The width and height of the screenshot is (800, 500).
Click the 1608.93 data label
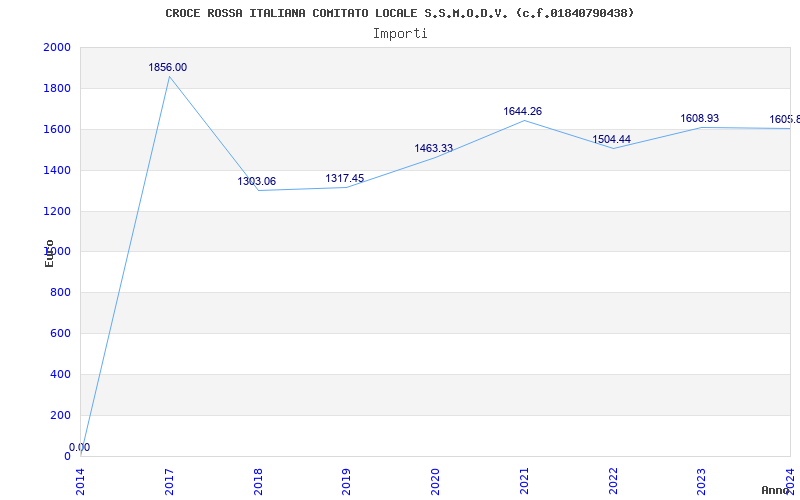699,118
